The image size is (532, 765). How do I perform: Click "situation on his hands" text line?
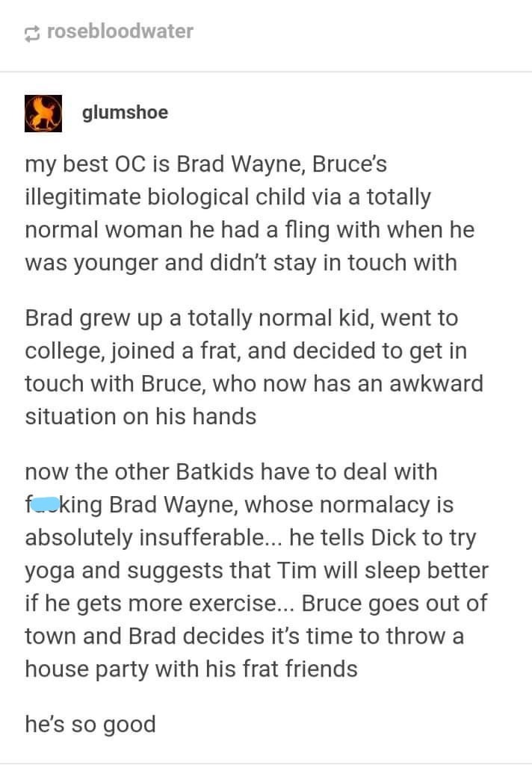click(x=140, y=416)
